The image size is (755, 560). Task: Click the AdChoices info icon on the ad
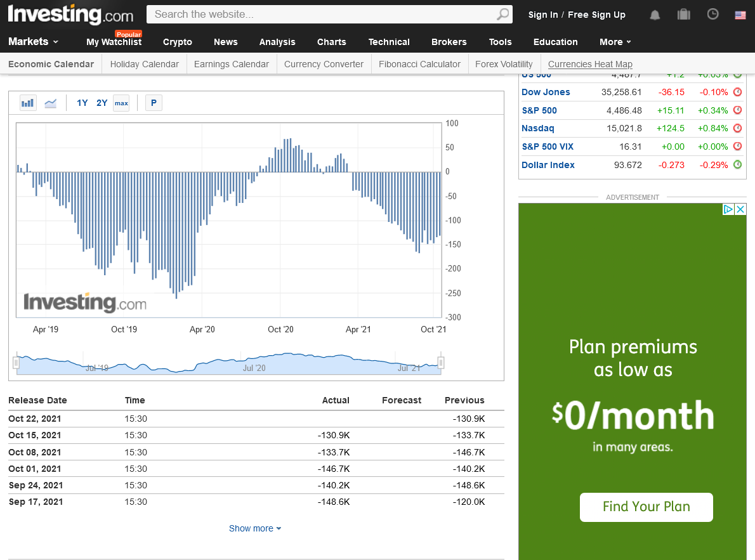click(728, 209)
